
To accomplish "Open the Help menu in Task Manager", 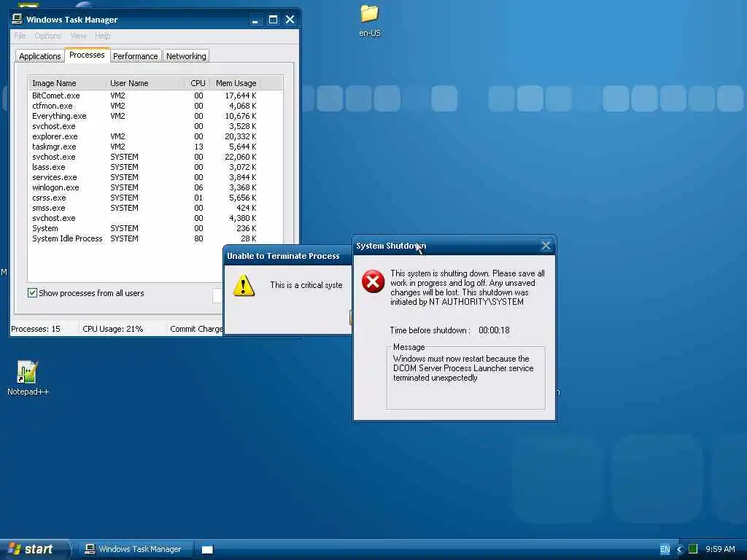I will 102,36.
